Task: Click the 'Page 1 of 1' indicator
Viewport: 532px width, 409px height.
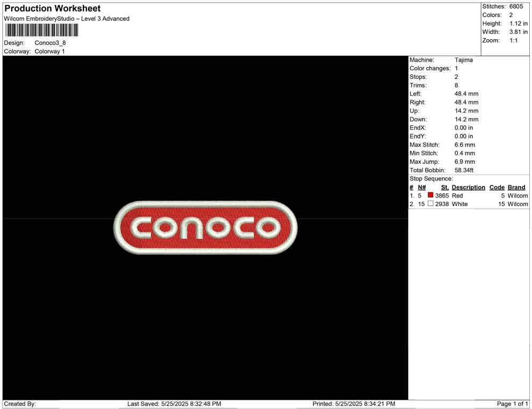Action: click(512, 404)
